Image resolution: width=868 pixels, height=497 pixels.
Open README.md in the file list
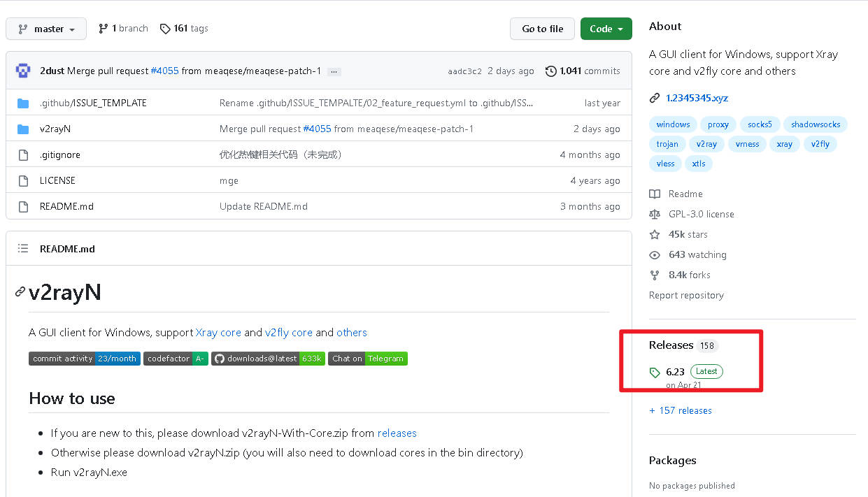(66, 206)
